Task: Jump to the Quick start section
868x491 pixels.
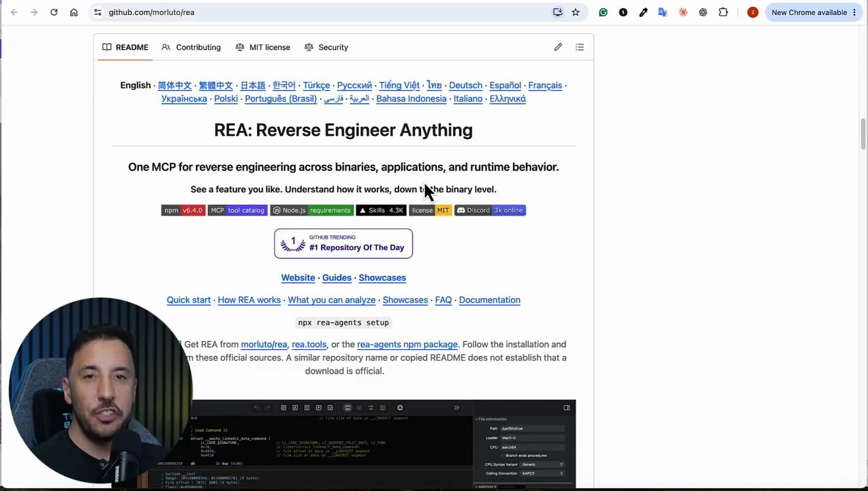Action: (189, 300)
